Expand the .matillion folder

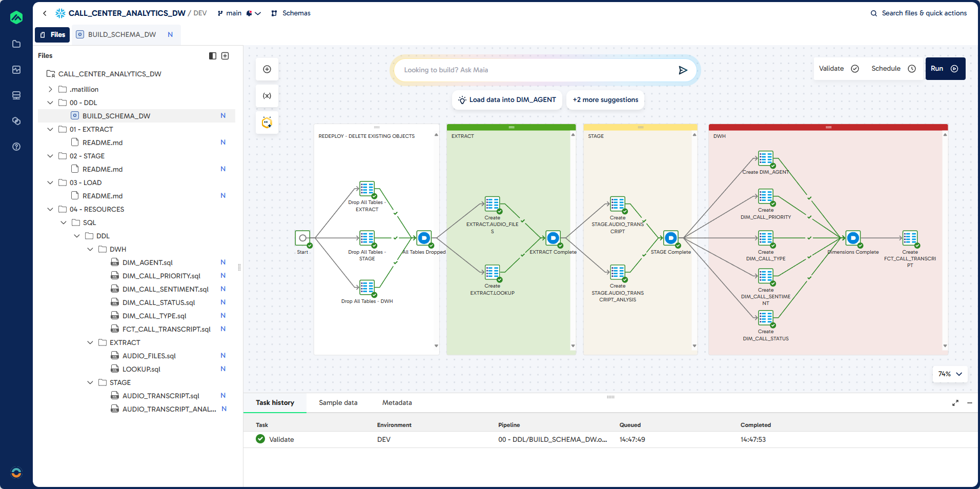click(x=50, y=89)
